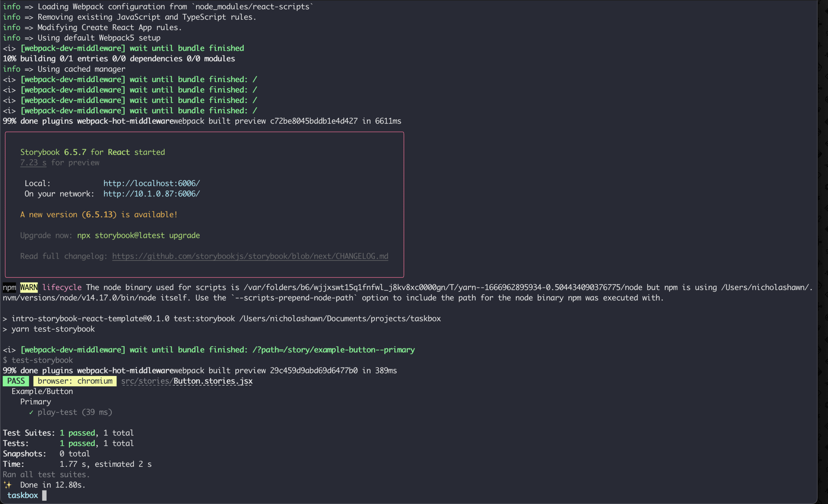Click the browser: chromium badge
The image size is (828, 504).
(x=75, y=381)
